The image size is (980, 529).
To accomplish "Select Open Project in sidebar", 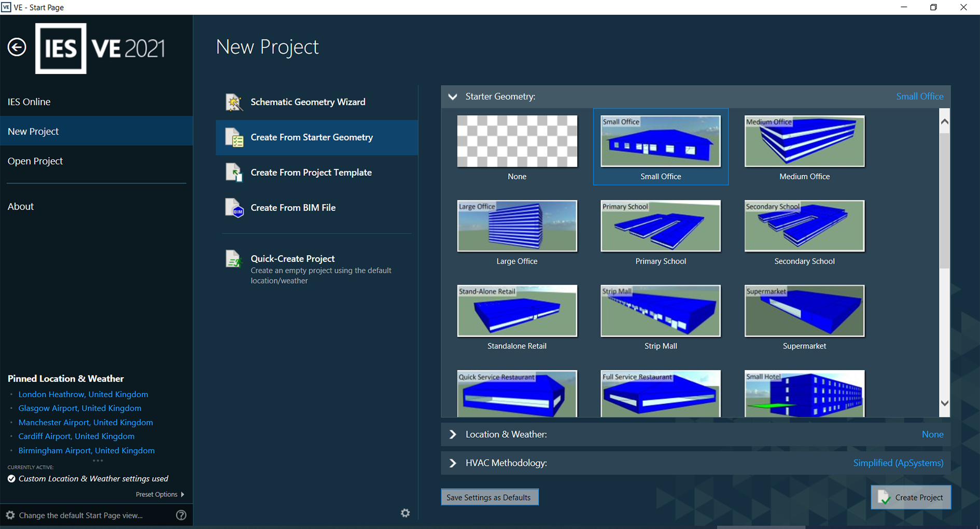I will tap(35, 161).
